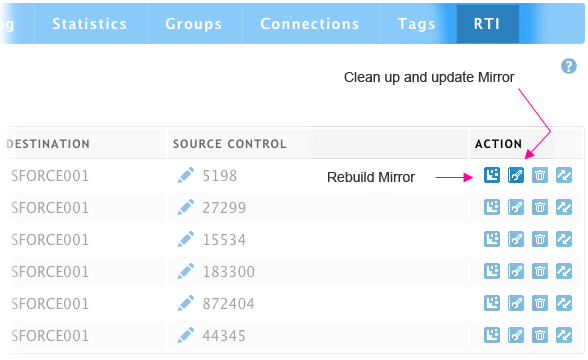Edit source control for row 27299
The width and height of the screenshot is (588, 360).
[x=186, y=207]
